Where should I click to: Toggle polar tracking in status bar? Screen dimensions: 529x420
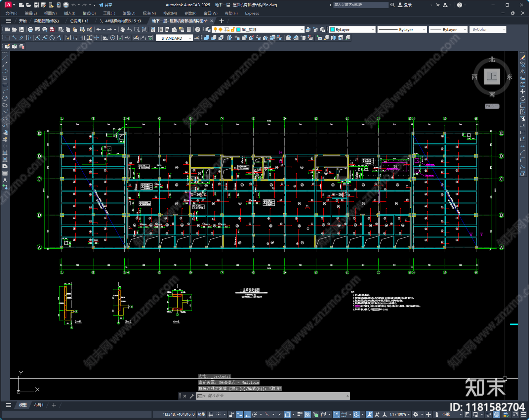point(255,414)
